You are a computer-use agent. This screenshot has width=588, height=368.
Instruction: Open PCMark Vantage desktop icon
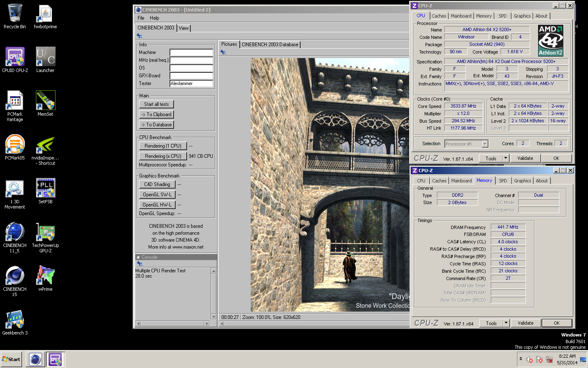[x=15, y=106]
